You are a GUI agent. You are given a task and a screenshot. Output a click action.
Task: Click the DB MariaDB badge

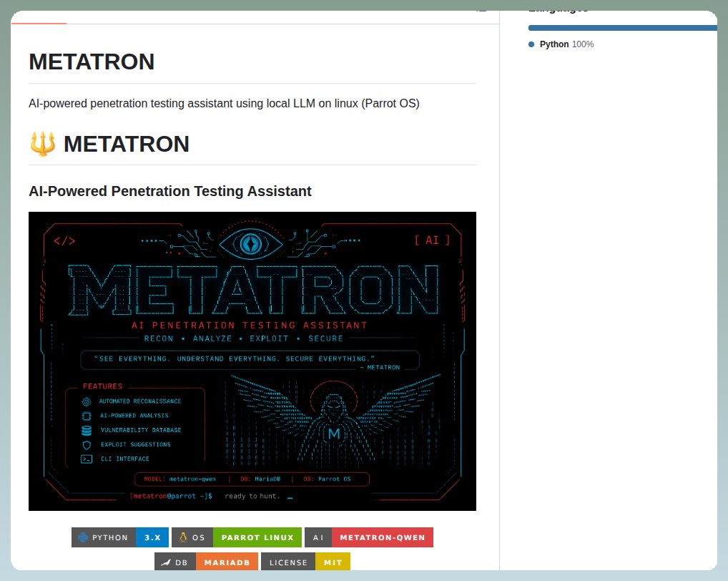(x=206, y=562)
